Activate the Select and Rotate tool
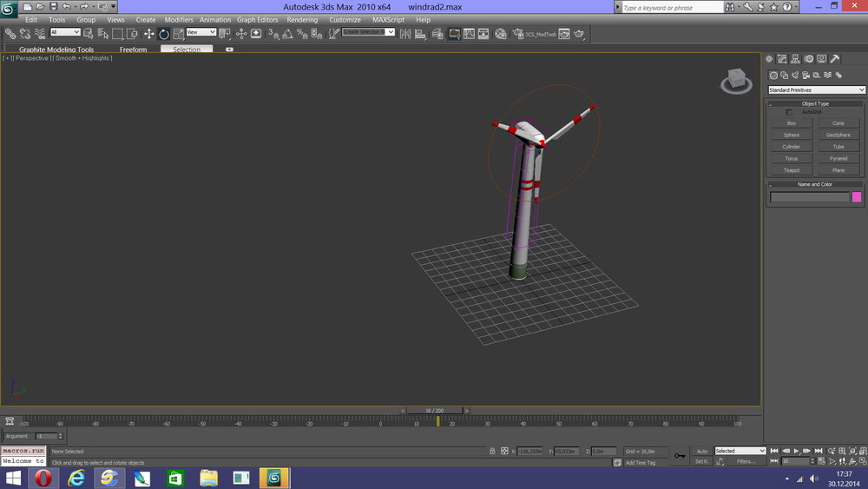Viewport: 868px width, 489px height. pyautogui.click(x=164, y=34)
